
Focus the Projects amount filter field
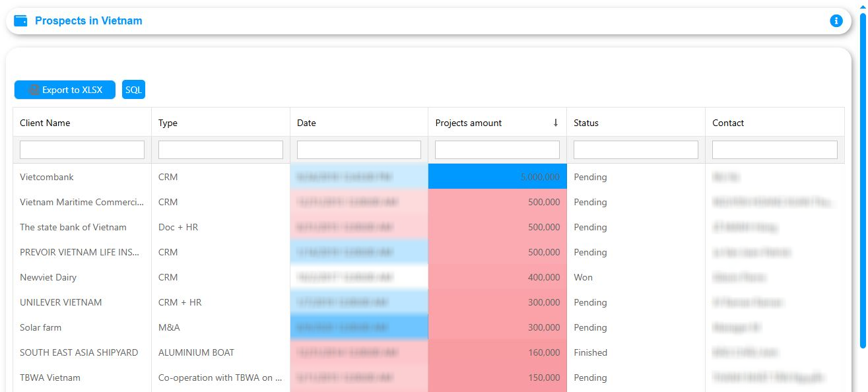pos(497,150)
